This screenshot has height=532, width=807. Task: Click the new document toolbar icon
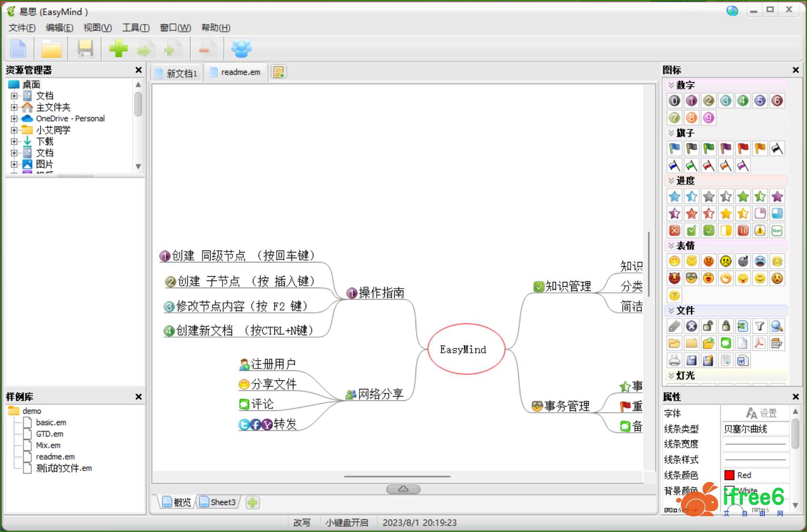coord(19,49)
